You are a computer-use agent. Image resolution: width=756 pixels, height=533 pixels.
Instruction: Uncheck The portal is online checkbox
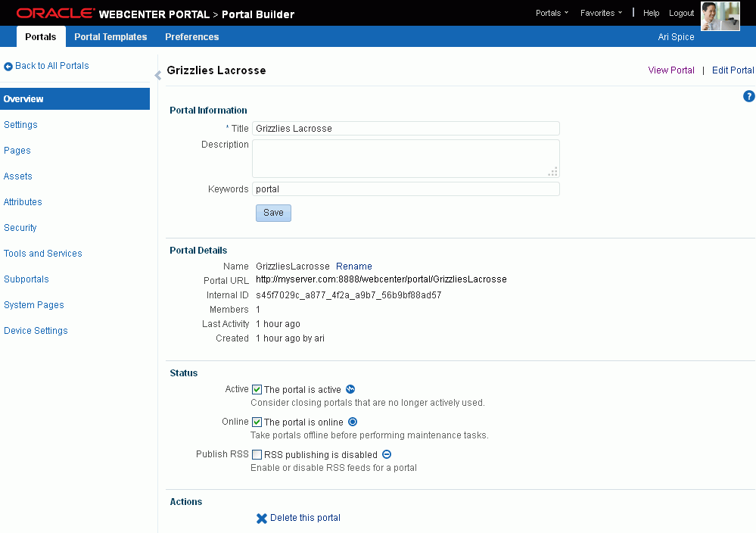(257, 422)
